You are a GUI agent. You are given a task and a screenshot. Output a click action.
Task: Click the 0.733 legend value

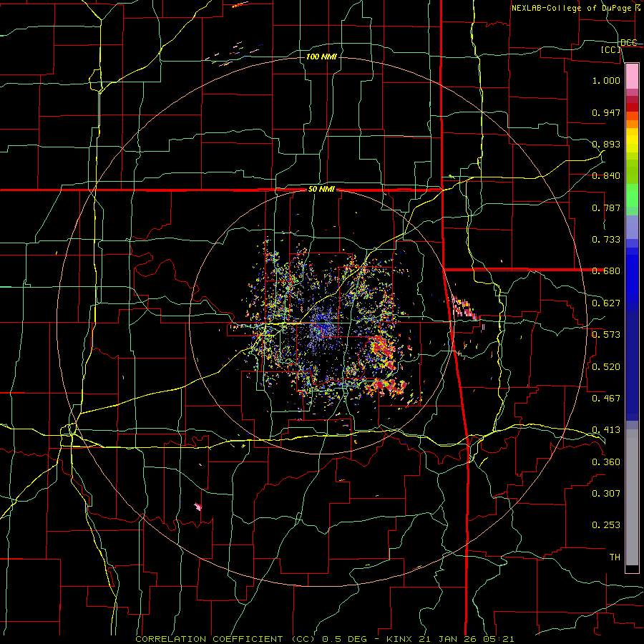click(606, 240)
